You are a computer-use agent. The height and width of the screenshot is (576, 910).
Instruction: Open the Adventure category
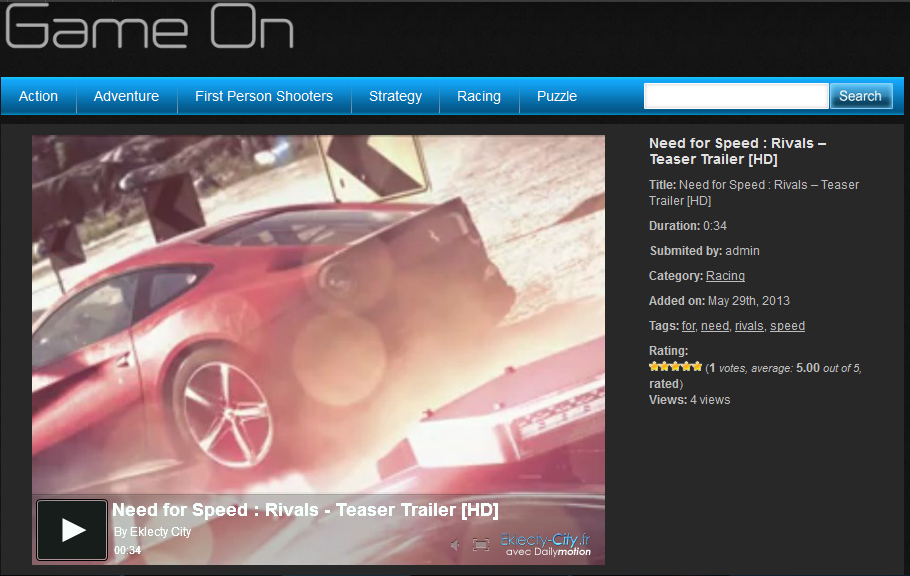click(x=127, y=96)
